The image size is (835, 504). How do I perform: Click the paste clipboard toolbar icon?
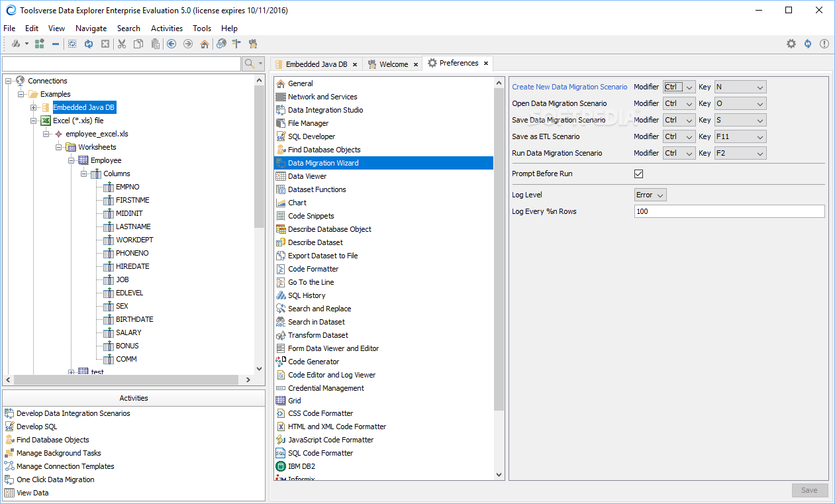coord(155,44)
